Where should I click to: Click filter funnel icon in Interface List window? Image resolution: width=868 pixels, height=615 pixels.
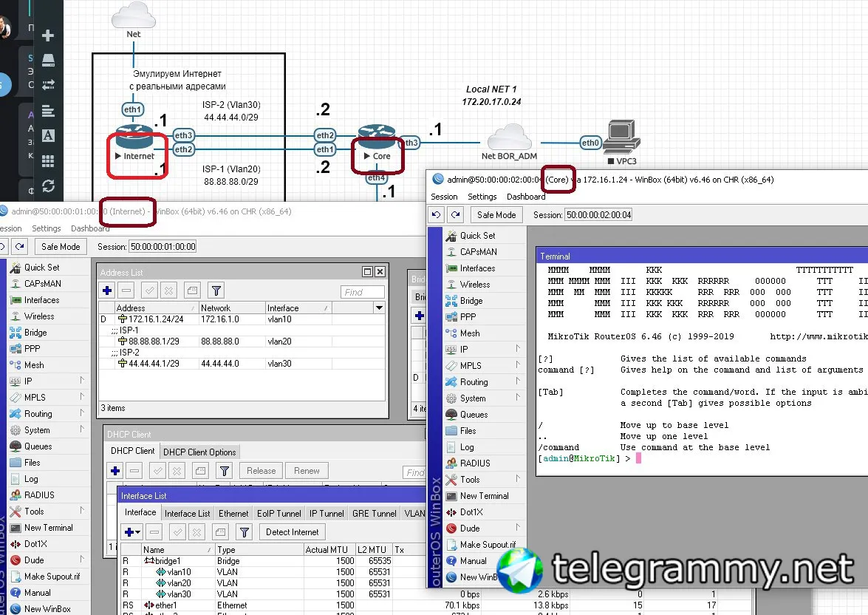coord(244,532)
